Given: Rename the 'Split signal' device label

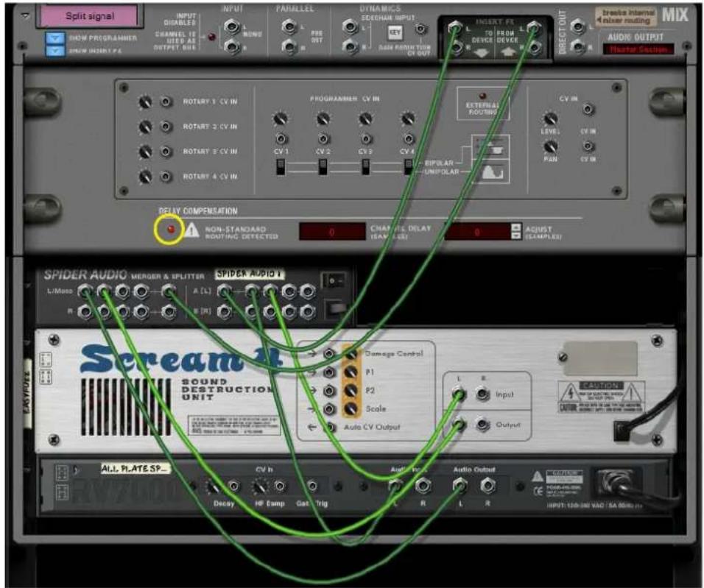Looking at the screenshot, I should point(90,16).
